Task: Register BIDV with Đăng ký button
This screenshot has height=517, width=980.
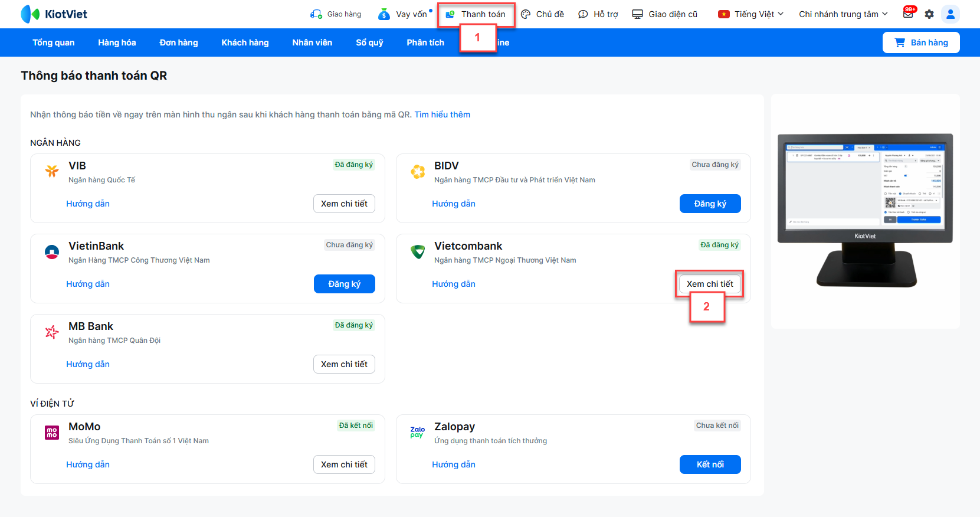Action: click(x=710, y=204)
